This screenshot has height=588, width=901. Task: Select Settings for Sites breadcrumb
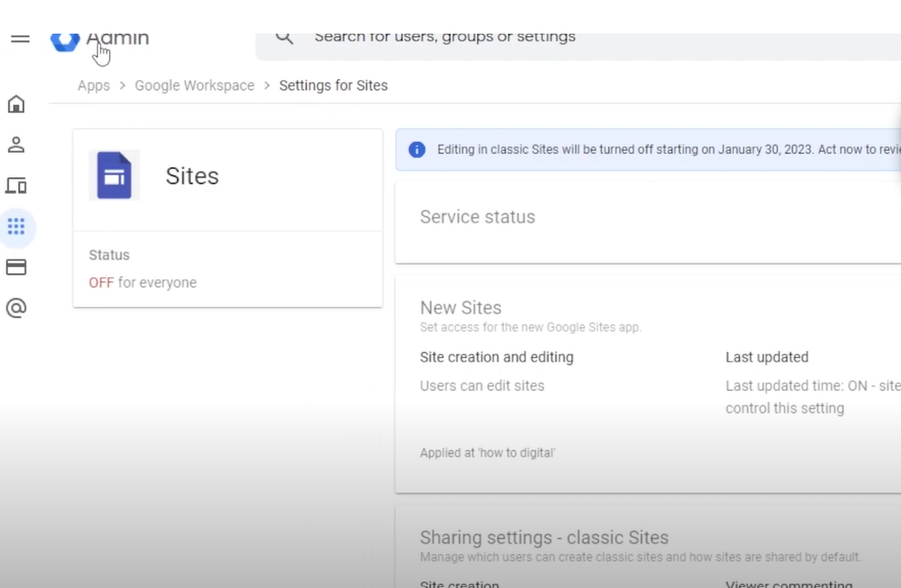tap(333, 85)
